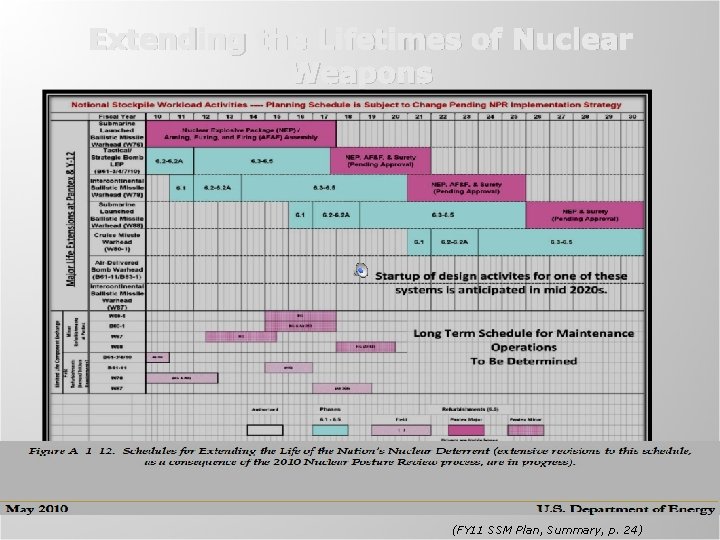
Task: Click the '6.1' bar in Cruise Missile Warhead row
Action: click(x=419, y=242)
